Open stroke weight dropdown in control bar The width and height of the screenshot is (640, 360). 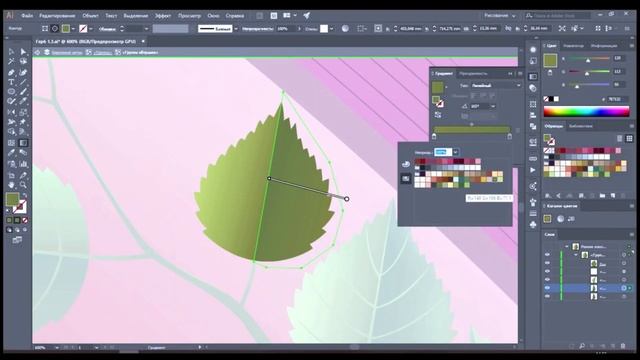tap(147, 29)
